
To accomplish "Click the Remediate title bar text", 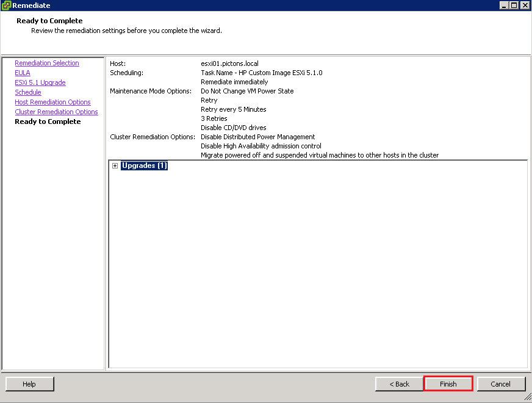I will 31,5.
